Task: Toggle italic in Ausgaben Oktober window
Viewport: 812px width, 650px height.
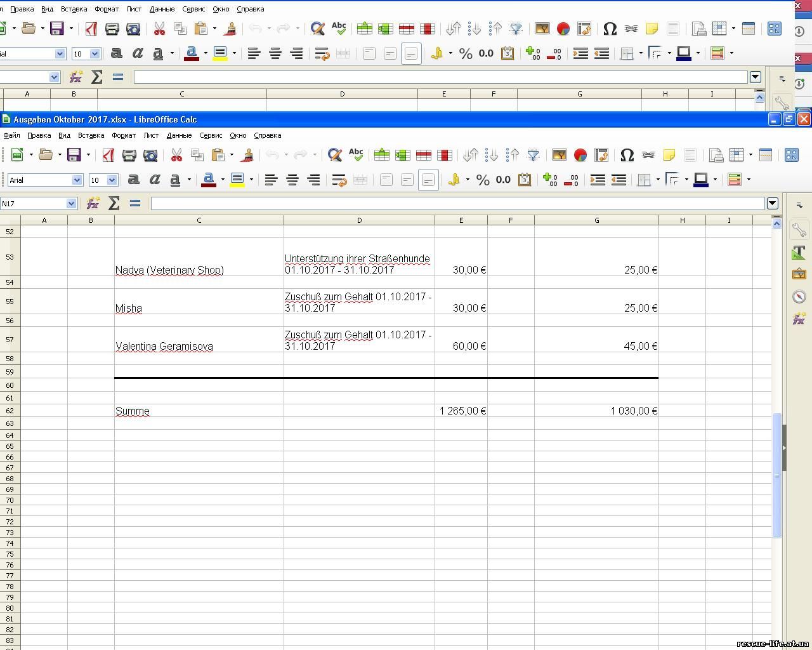Action: (155, 180)
